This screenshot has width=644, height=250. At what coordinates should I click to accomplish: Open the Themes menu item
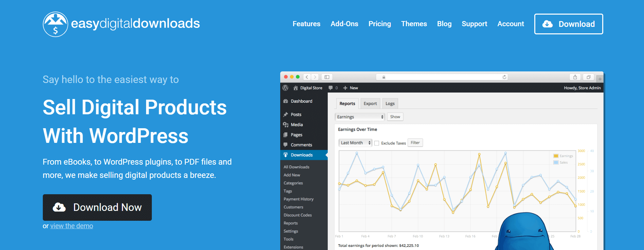(x=414, y=24)
